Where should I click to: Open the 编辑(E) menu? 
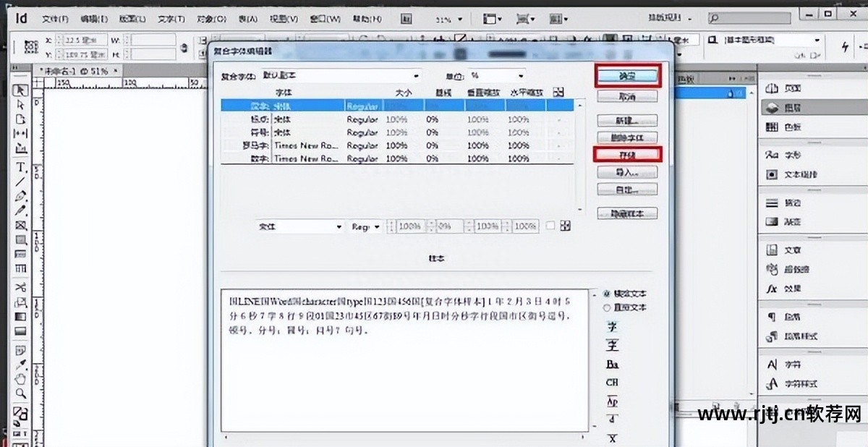[x=94, y=20]
